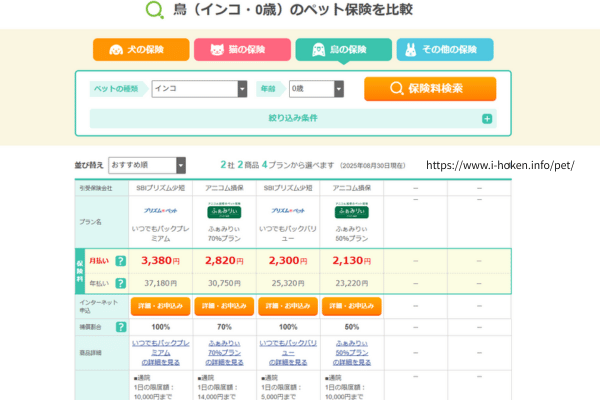Expand the 絞り込み条件 filter panel
This screenshot has height=400, width=600.
[x=293, y=119]
